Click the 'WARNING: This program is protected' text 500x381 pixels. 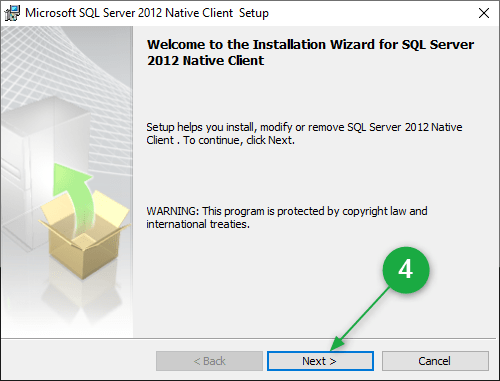[x=287, y=217]
